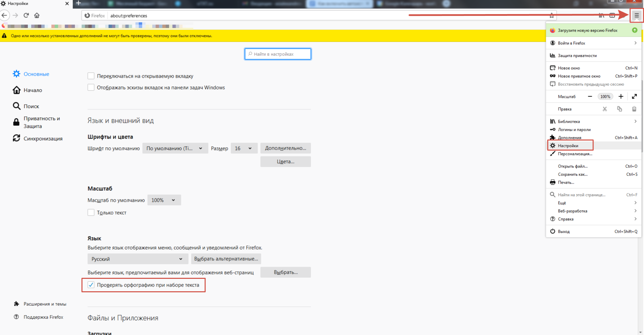
Task: Click the back arrow navigation icon
Action: coord(5,15)
